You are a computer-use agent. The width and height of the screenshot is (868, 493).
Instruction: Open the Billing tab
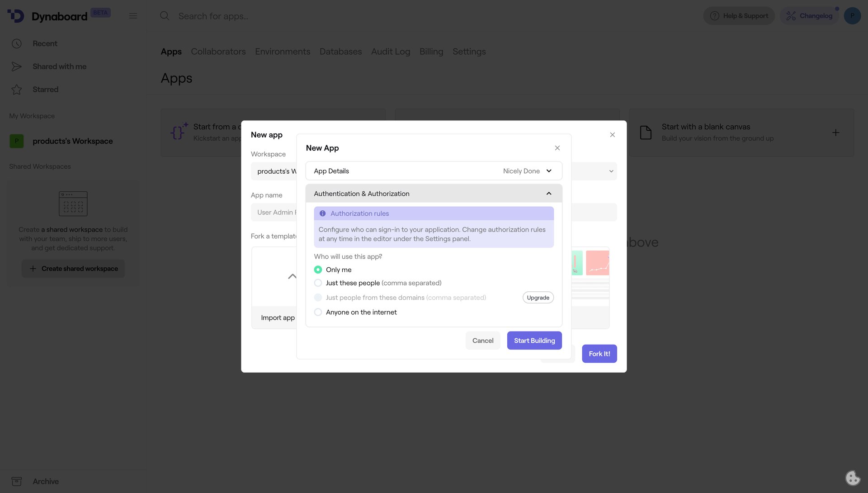(x=431, y=52)
